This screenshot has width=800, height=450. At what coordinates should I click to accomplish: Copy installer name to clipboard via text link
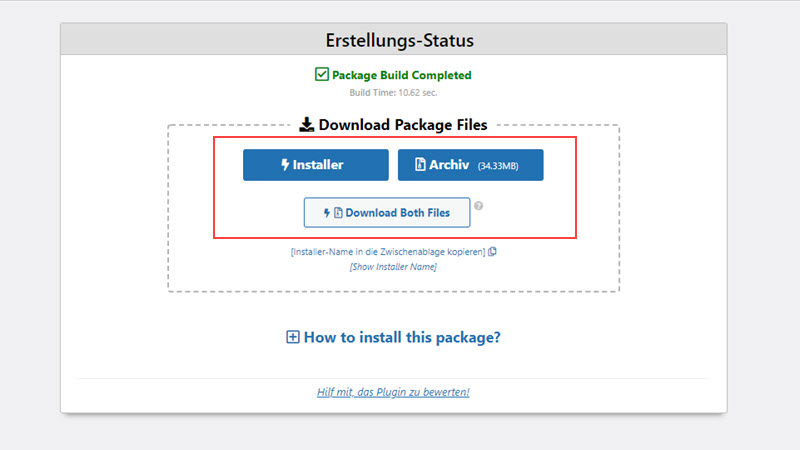coord(388,252)
